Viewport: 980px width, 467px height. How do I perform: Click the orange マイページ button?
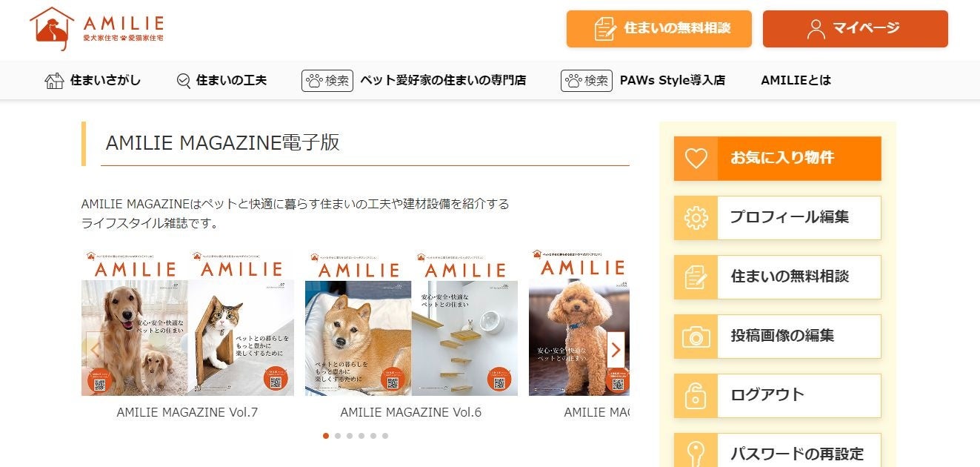(856, 29)
